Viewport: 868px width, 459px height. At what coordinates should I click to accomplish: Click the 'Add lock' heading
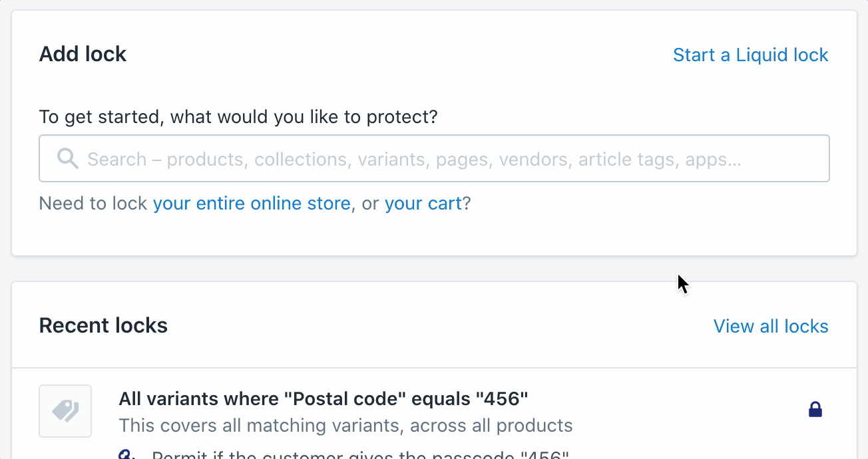click(83, 54)
